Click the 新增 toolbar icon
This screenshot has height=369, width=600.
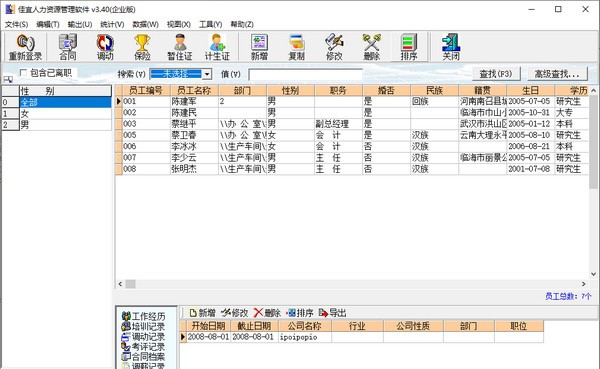coord(259,47)
